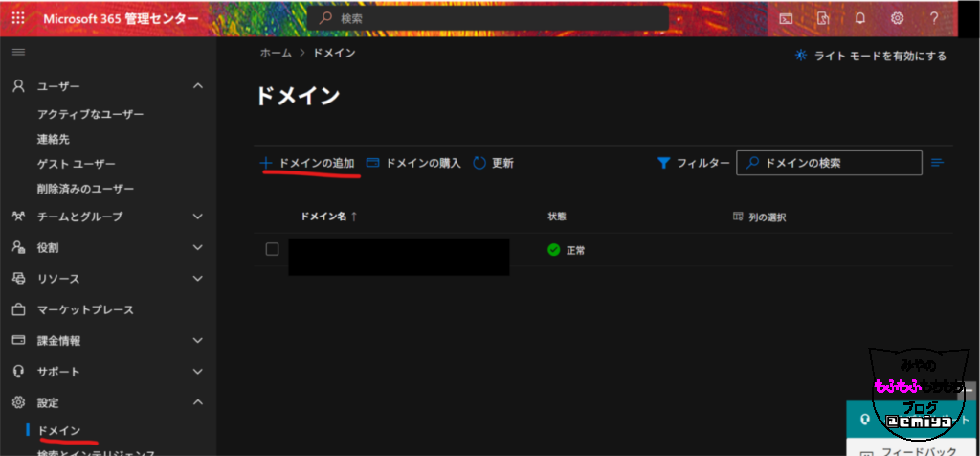Open the Cloud Shell terminal icon
The width and height of the screenshot is (980, 456).
point(786,18)
